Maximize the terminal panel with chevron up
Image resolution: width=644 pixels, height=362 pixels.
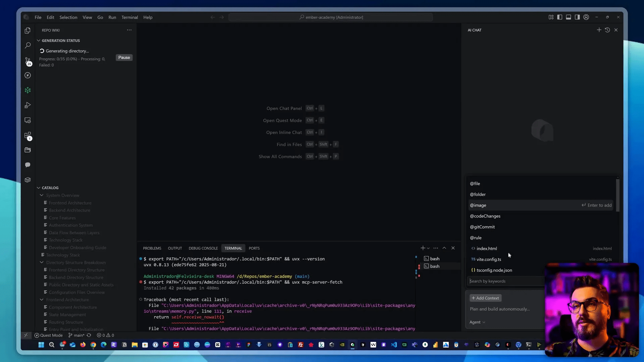point(444,248)
